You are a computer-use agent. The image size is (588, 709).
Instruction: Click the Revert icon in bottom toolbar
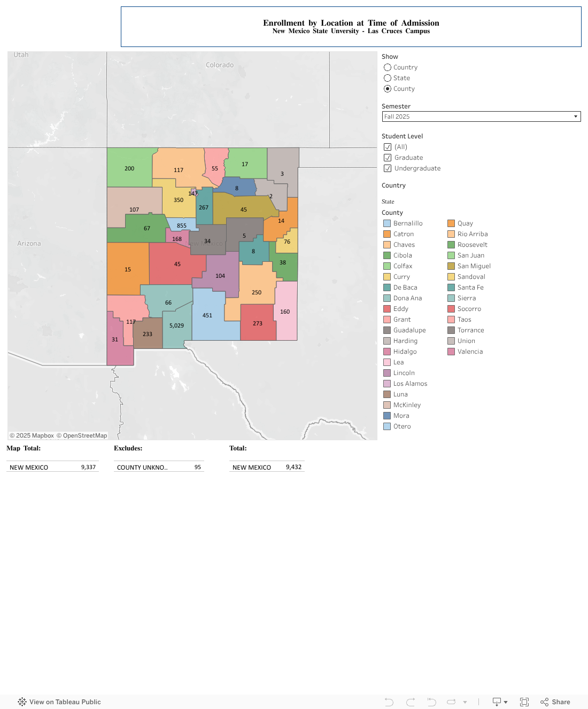[431, 702]
